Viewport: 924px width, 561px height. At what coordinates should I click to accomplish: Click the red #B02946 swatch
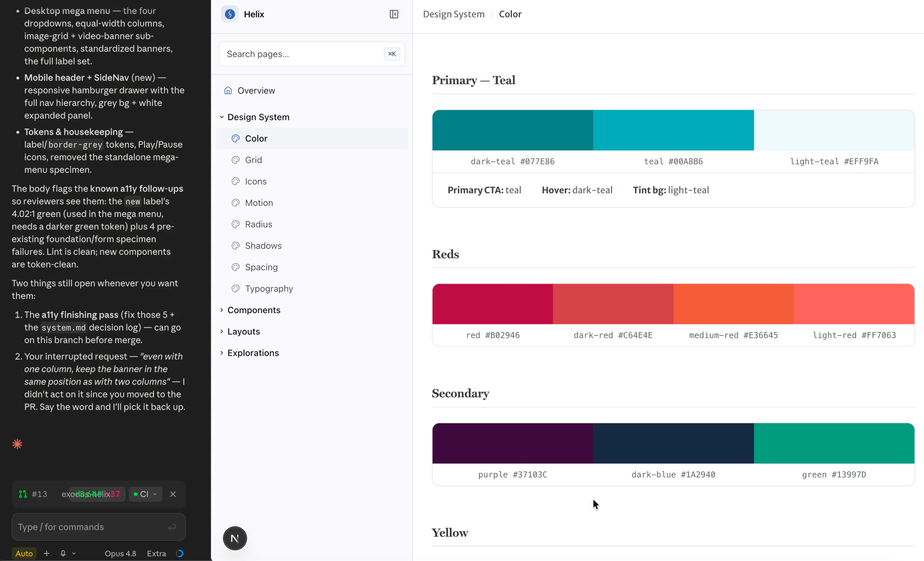click(492, 304)
